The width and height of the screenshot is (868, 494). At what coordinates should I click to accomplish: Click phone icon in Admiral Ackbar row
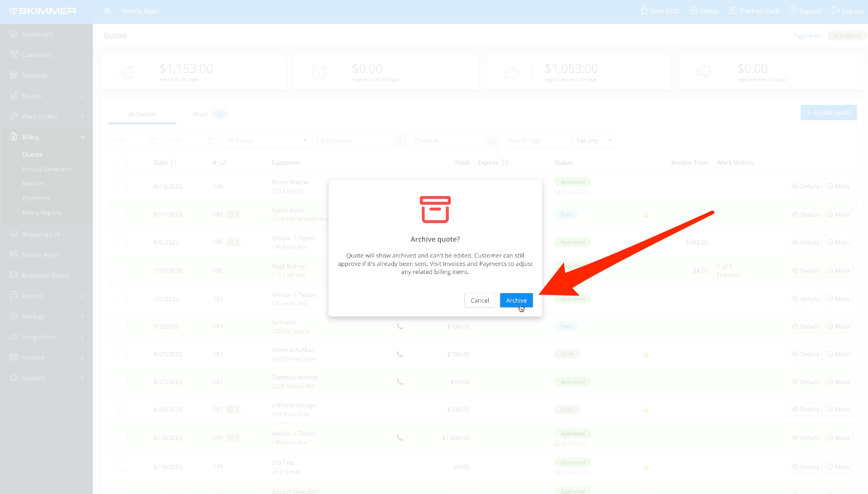[400, 354]
